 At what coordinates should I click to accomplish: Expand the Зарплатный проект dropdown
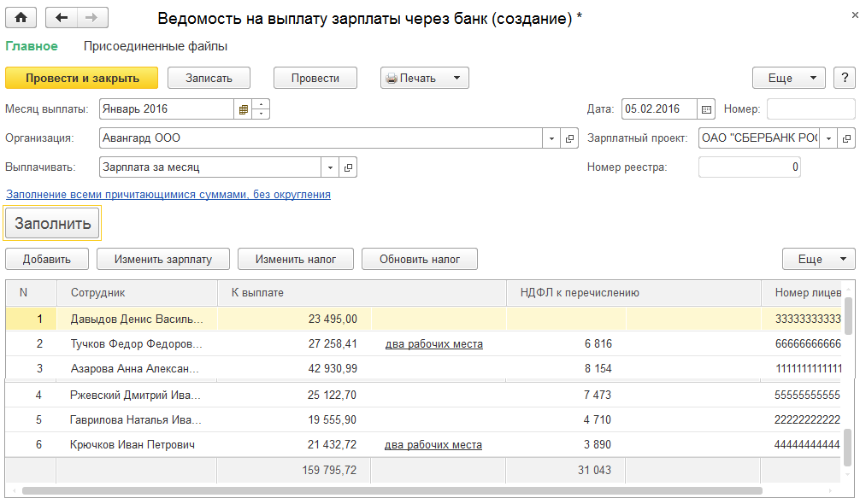point(828,138)
